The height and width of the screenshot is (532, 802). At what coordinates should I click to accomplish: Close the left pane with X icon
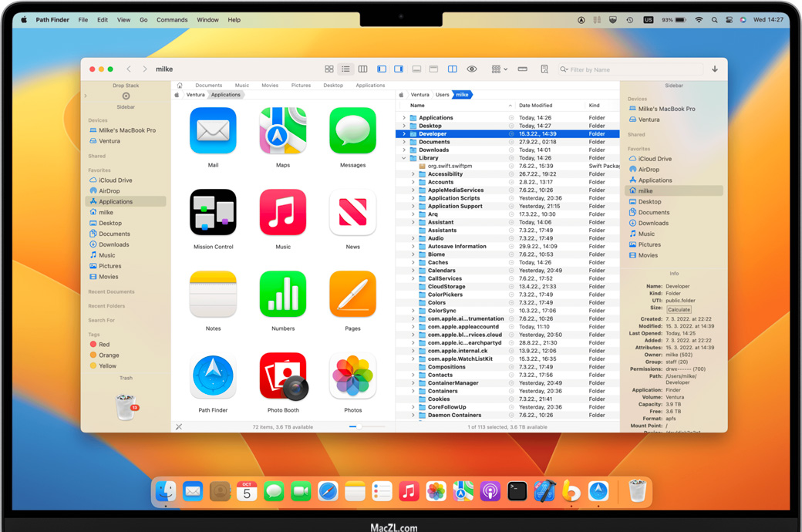[178, 426]
